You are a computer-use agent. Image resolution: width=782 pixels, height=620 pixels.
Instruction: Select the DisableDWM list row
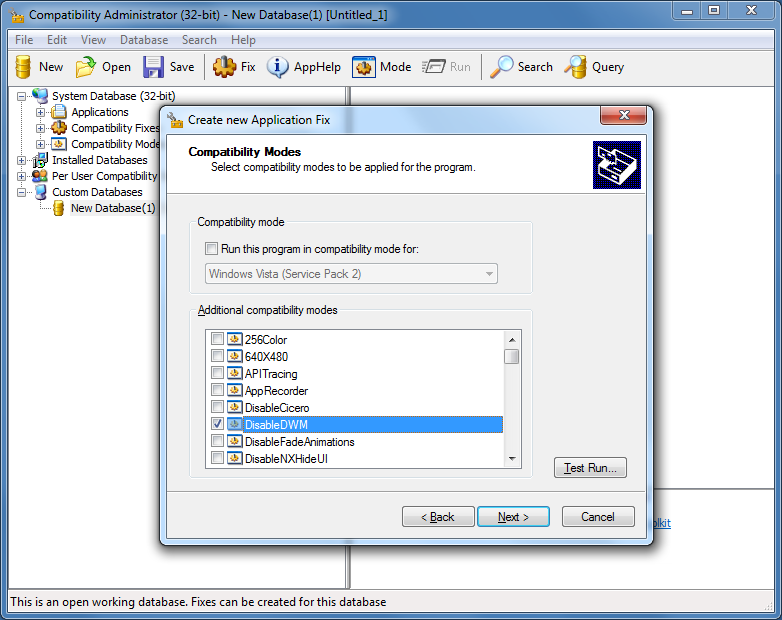click(373, 424)
